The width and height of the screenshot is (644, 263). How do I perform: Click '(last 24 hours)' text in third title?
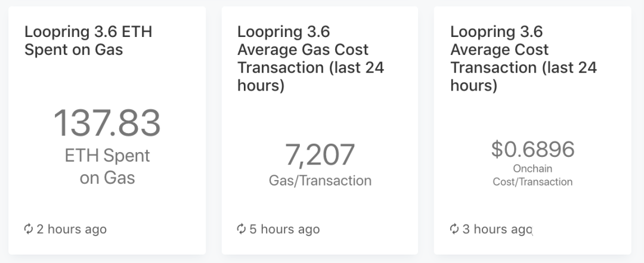point(524,76)
